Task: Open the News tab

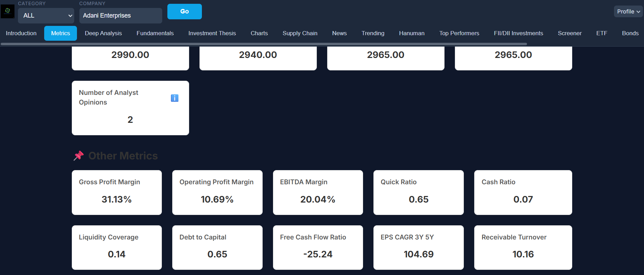Action: tap(339, 33)
